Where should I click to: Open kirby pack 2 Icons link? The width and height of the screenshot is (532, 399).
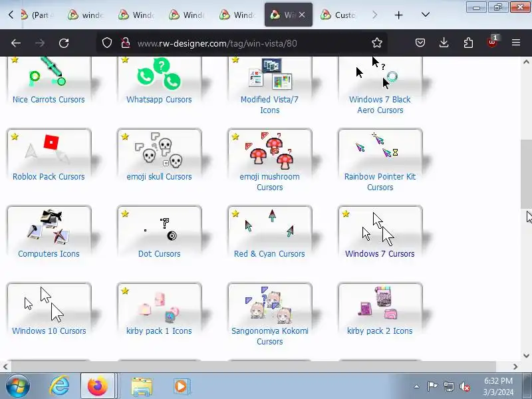(380, 331)
